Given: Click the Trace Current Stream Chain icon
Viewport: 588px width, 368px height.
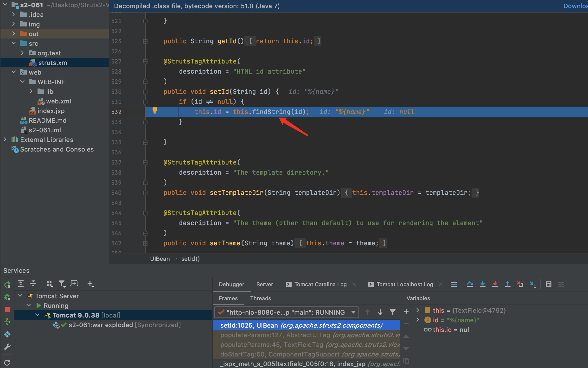Looking at the screenshot, I should [561, 284].
